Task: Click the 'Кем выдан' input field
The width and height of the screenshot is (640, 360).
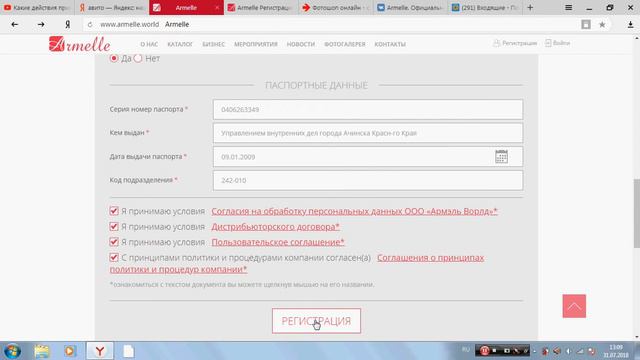Action: pos(368,133)
